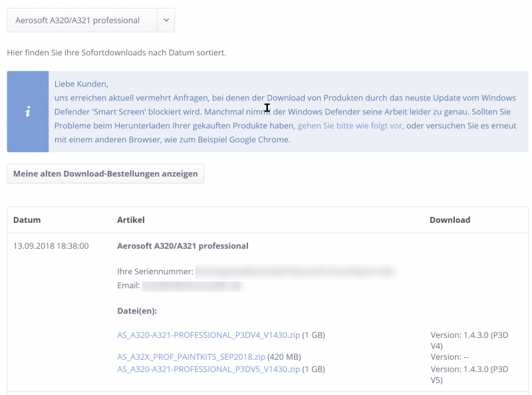Image resolution: width=532 pixels, height=395 pixels.
Task: Click the 'Datei(en):' heading
Action: (137, 311)
